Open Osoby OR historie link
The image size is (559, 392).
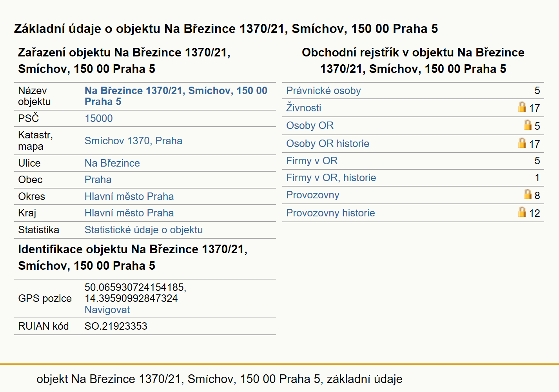(328, 143)
